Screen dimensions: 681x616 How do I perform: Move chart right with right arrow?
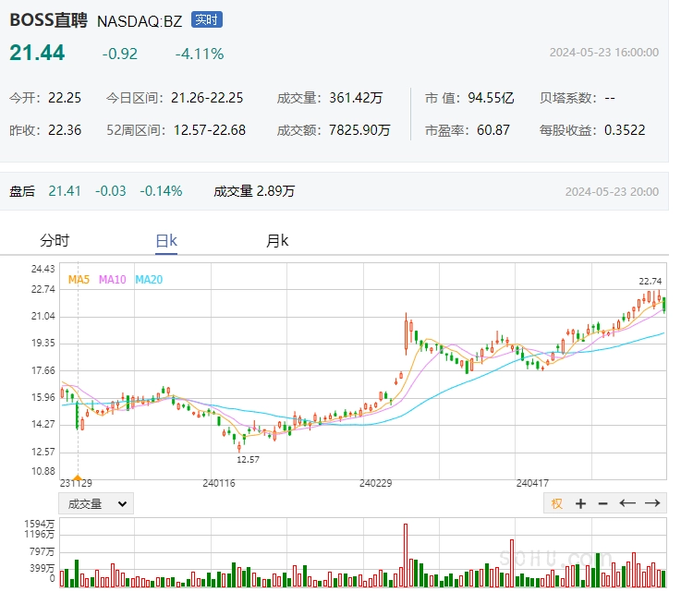tap(652, 503)
